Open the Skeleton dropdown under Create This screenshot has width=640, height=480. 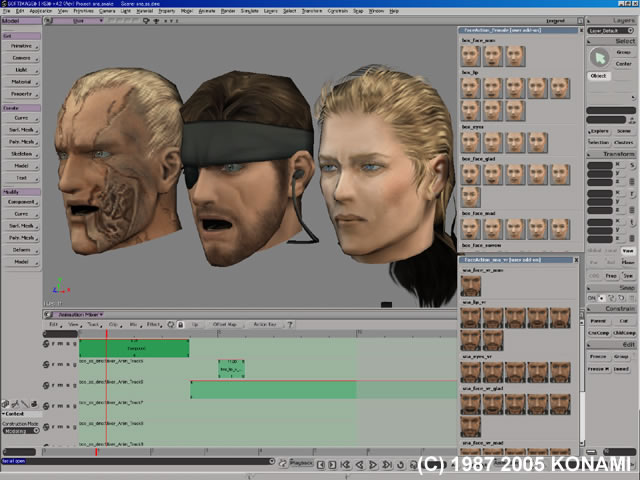21,153
